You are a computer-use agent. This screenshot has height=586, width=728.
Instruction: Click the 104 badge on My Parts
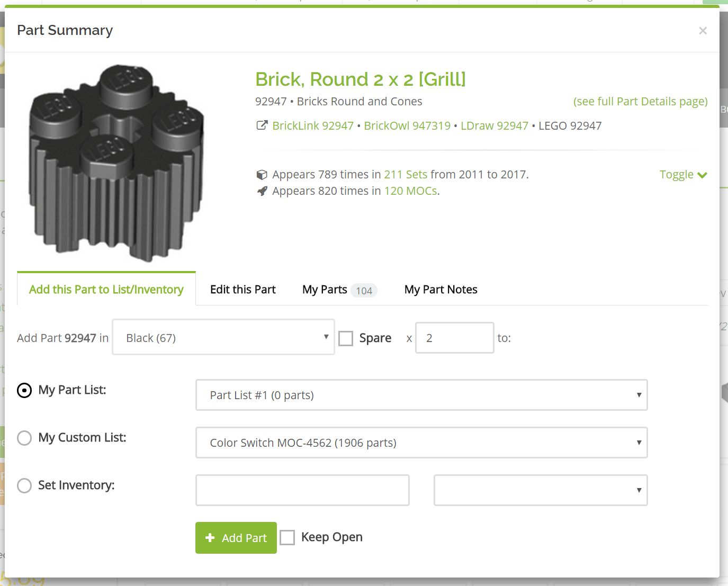point(364,291)
